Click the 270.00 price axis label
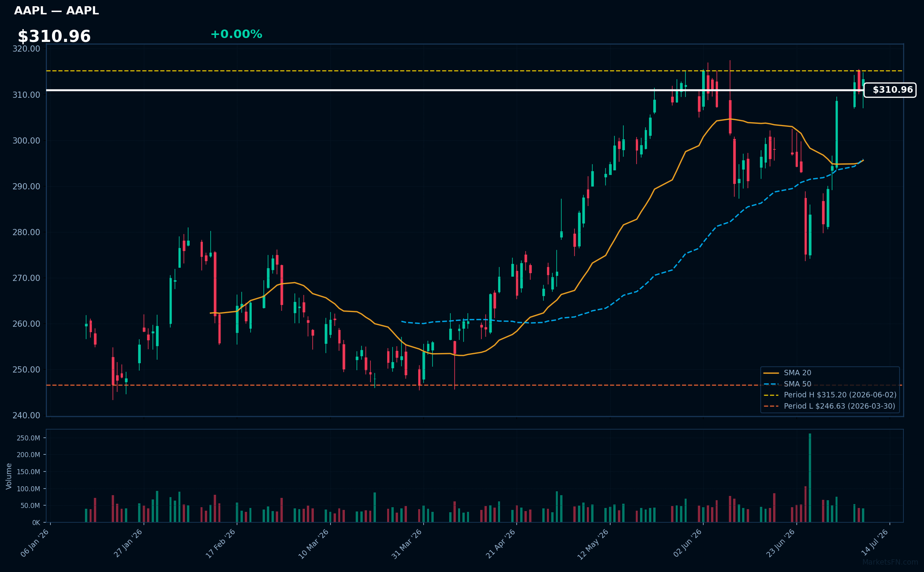 (x=26, y=278)
